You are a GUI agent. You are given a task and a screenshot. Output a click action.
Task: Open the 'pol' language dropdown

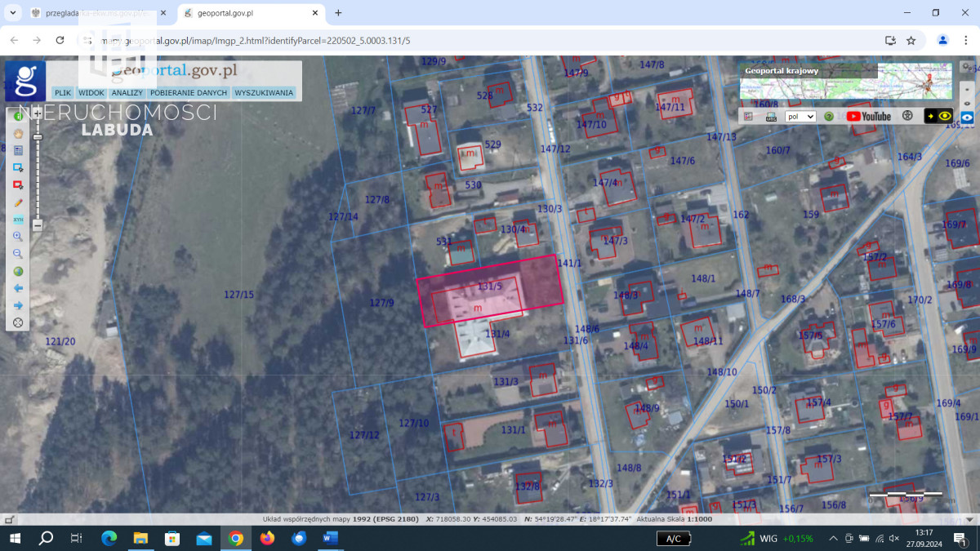pos(800,116)
